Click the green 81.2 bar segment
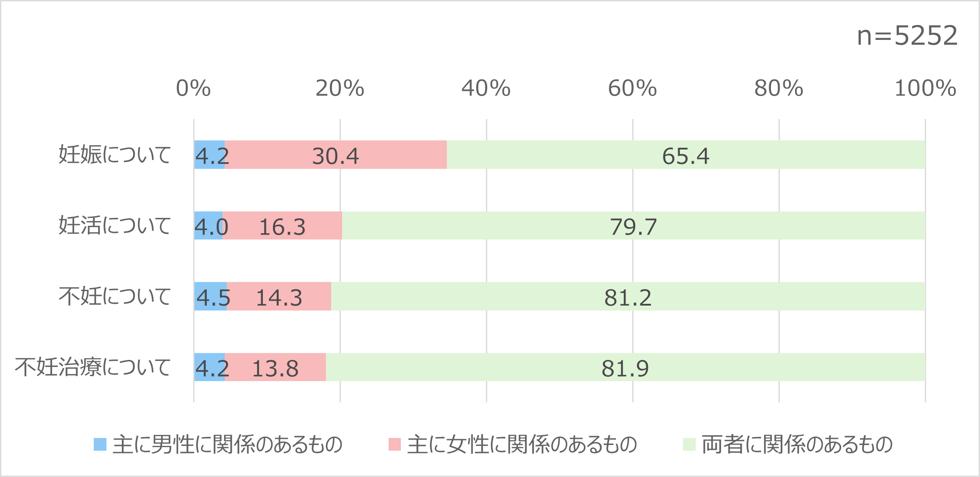Viewport: 980px width, 477px height. (x=628, y=296)
